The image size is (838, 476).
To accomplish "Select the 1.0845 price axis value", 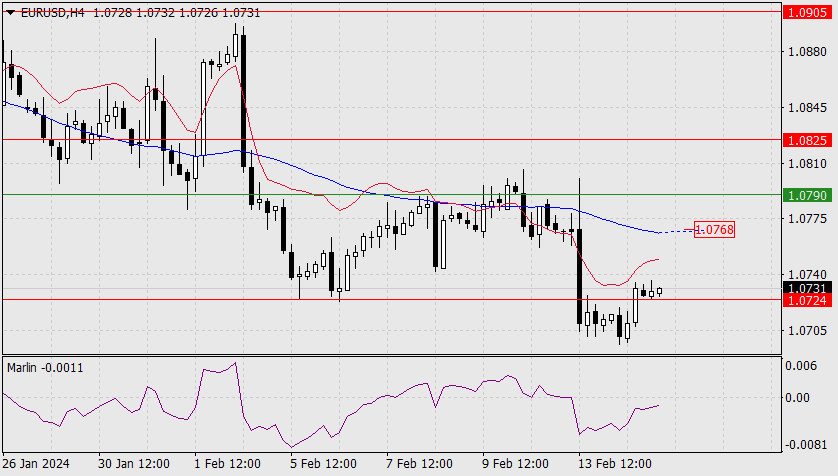I will 807,108.
